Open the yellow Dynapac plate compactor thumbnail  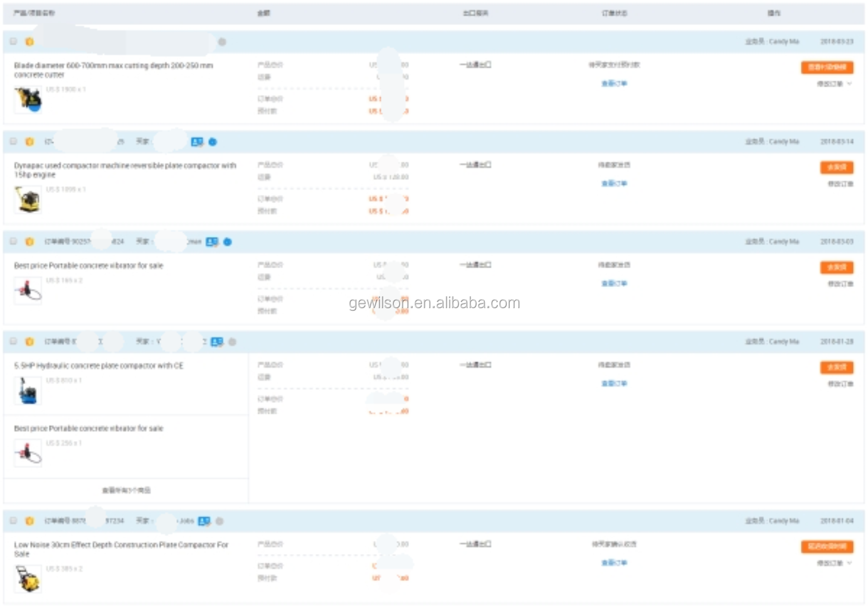28,201
